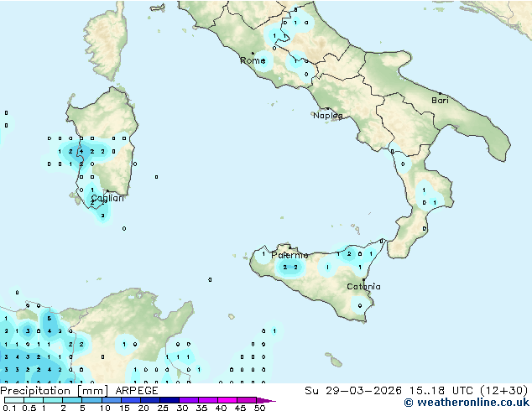Click the forecast date 'Su 29-03-2026'
This screenshot has width=532, height=411.
[353, 391]
